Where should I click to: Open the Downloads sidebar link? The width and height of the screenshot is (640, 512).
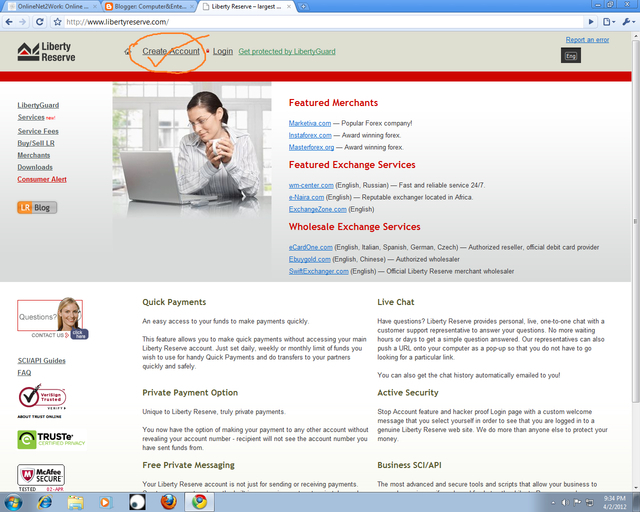[35, 167]
